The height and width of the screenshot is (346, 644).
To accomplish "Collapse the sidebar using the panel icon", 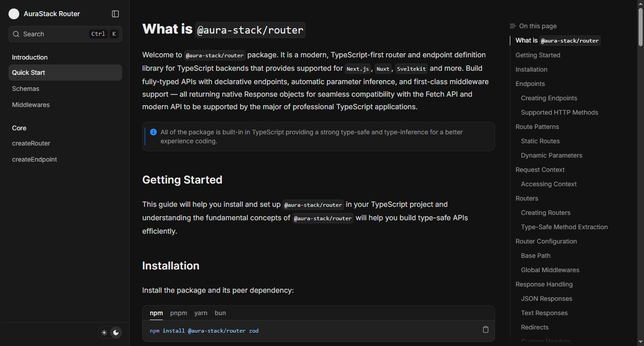I will coord(115,14).
